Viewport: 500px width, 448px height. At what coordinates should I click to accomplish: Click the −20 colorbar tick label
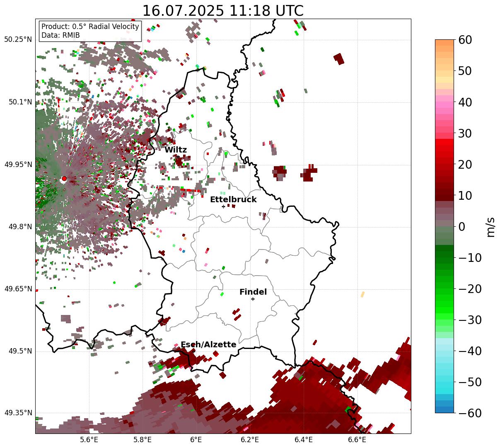[x=470, y=289]
